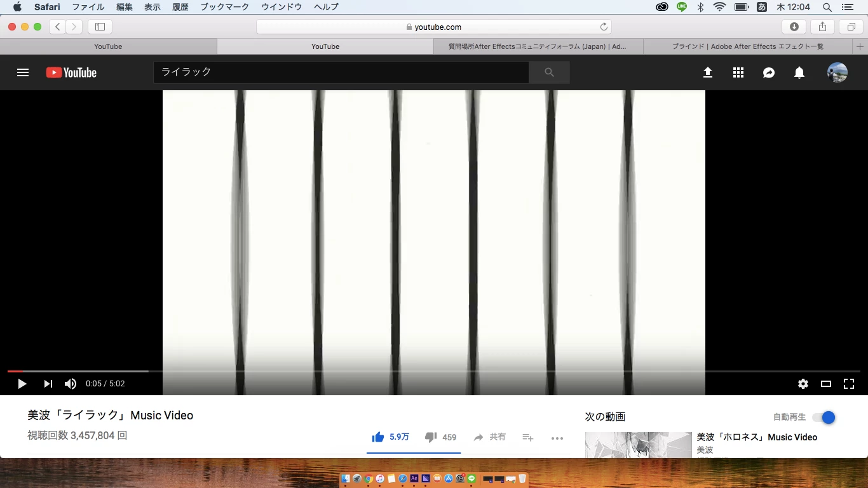Click the 共有 share button
The width and height of the screenshot is (868, 488).
pos(489,437)
